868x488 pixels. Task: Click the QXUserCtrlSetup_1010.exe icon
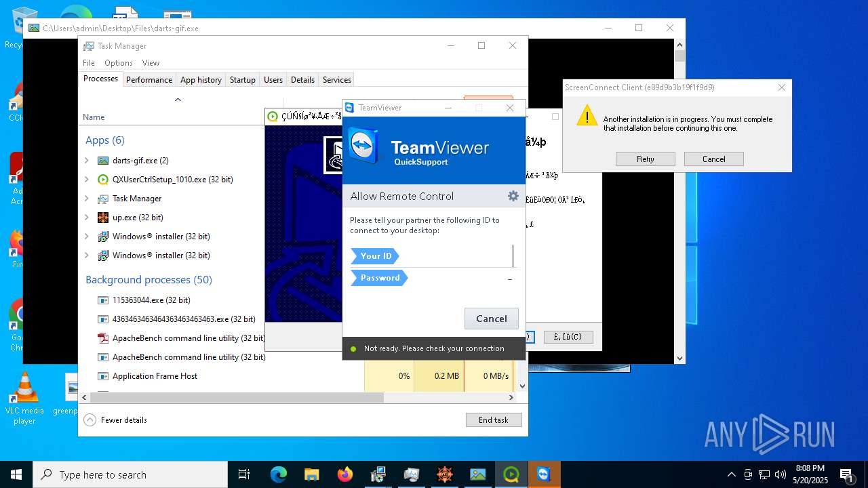pos(103,180)
